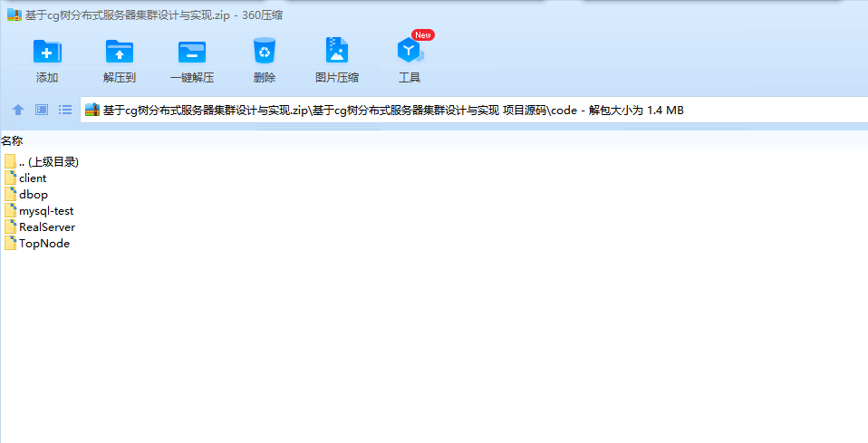Select the RealServer folder icon
This screenshot has height=443, width=868.
pyautogui.click(x=11, y=226)
